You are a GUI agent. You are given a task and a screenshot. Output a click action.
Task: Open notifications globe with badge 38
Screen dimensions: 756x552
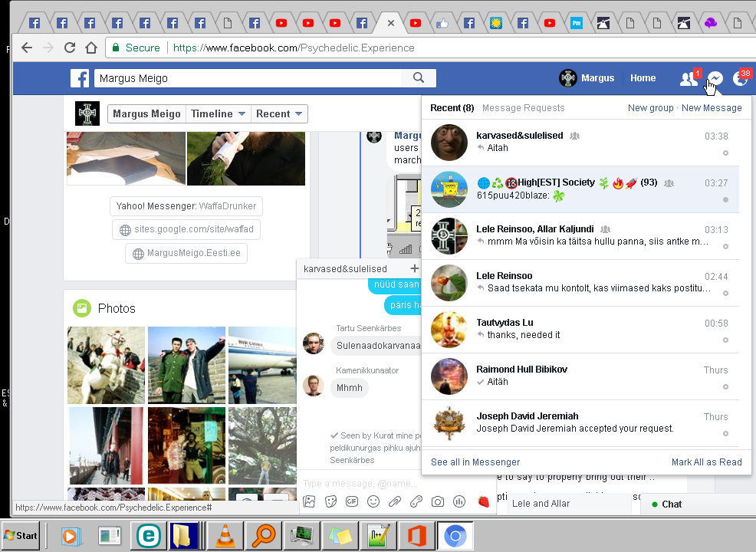(741, 78)
